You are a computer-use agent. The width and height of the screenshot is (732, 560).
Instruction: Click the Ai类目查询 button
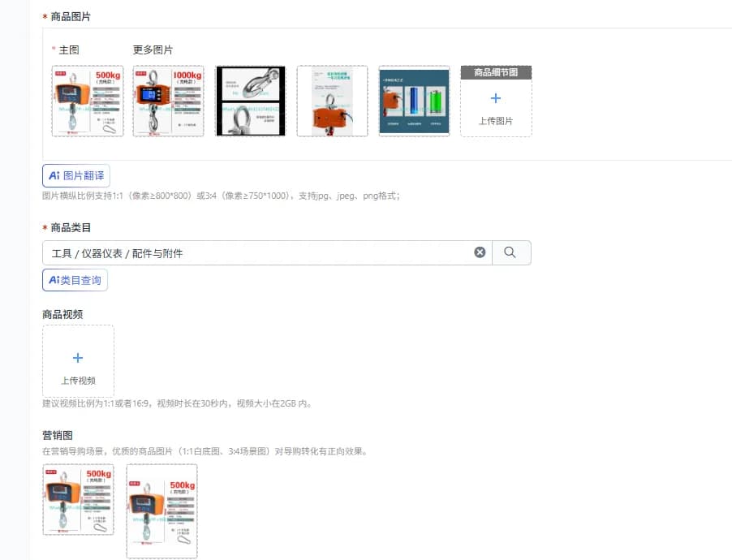[75, 280]
